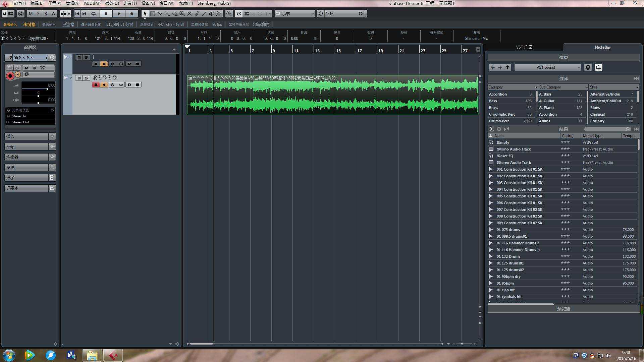Click the green audio waveform clip
This screenshot has width=644, height=362.
(x=332, y=96)
